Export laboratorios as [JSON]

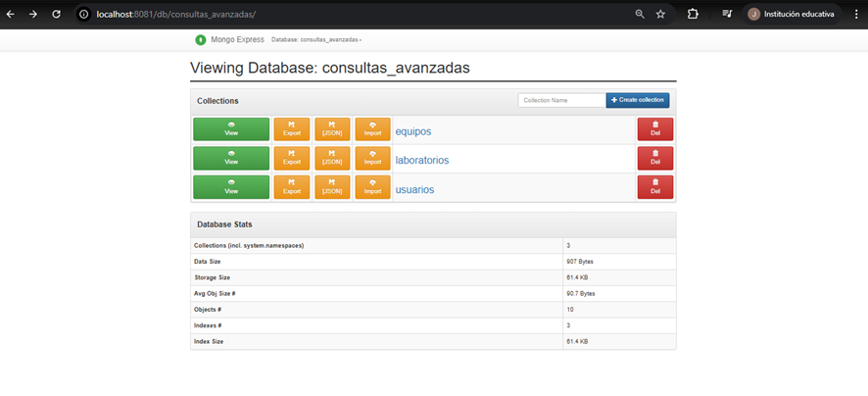[x=332, y=158]
